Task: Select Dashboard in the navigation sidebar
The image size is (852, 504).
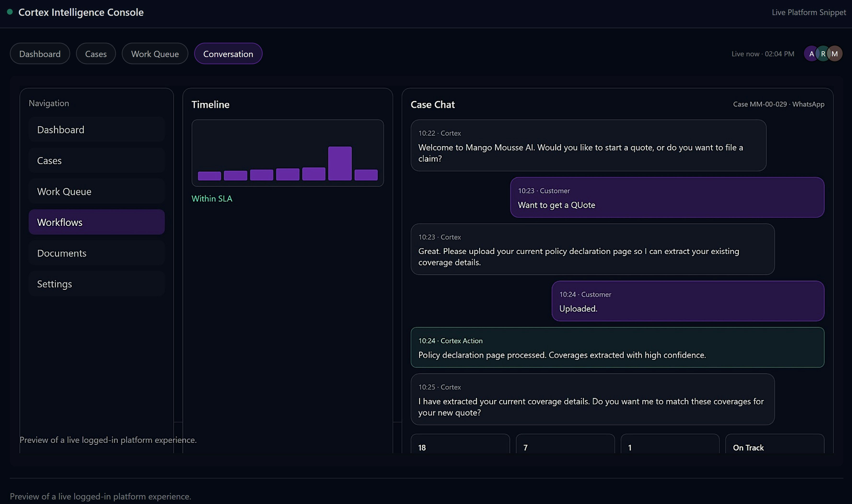Action: (x=96, y=129)
